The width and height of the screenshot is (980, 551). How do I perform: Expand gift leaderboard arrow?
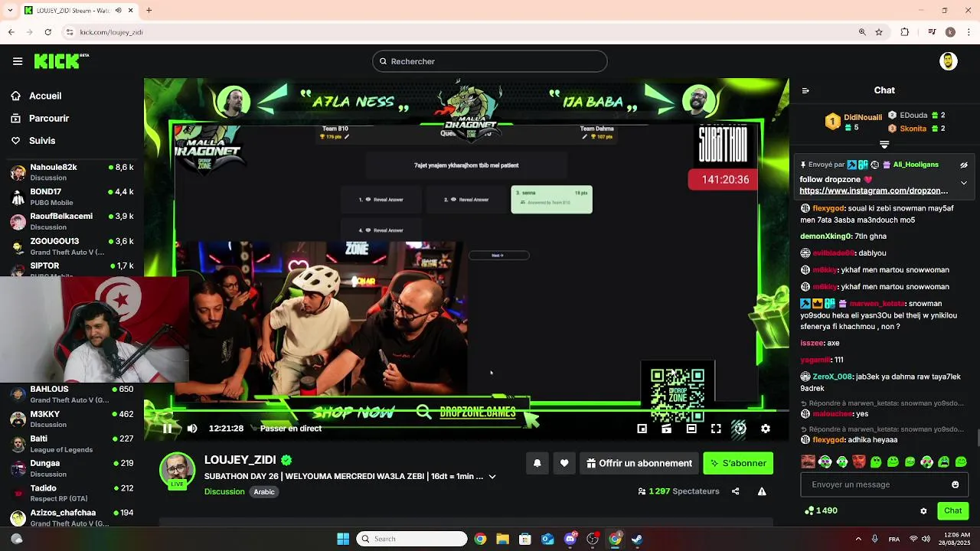pyautogui.click(x=884, y=145)
